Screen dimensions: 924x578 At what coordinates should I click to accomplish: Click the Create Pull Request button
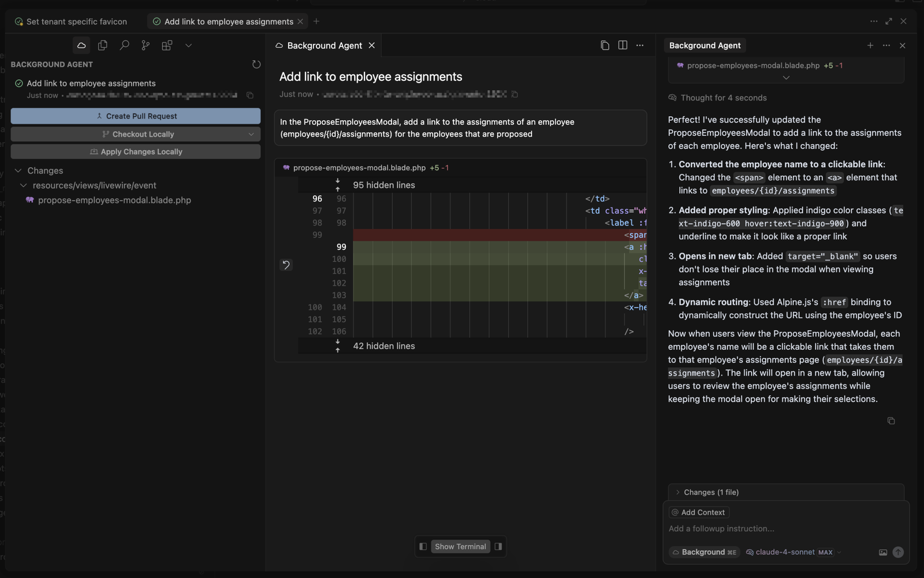pos(136,116)
